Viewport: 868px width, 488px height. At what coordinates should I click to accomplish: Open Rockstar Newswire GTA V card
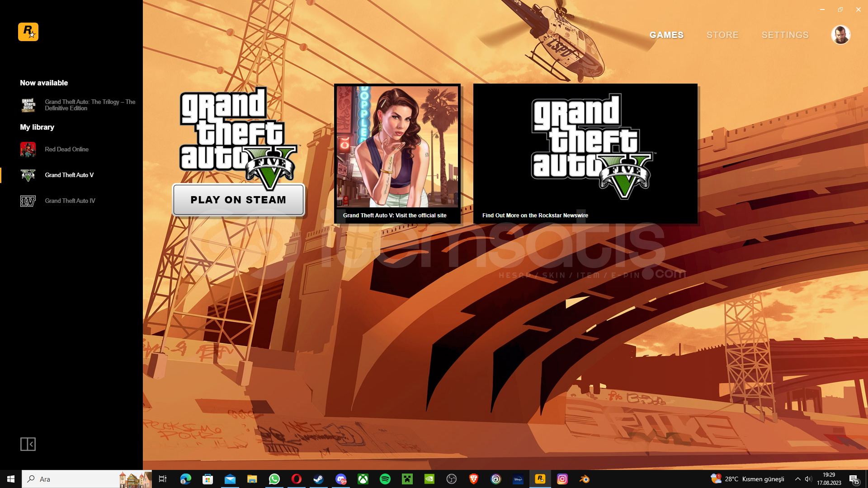pyautogui.click(x=585, y=154)
